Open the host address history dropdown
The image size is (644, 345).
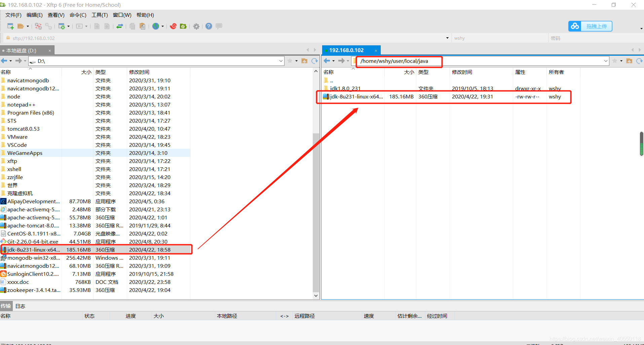[x=447, y=38]
